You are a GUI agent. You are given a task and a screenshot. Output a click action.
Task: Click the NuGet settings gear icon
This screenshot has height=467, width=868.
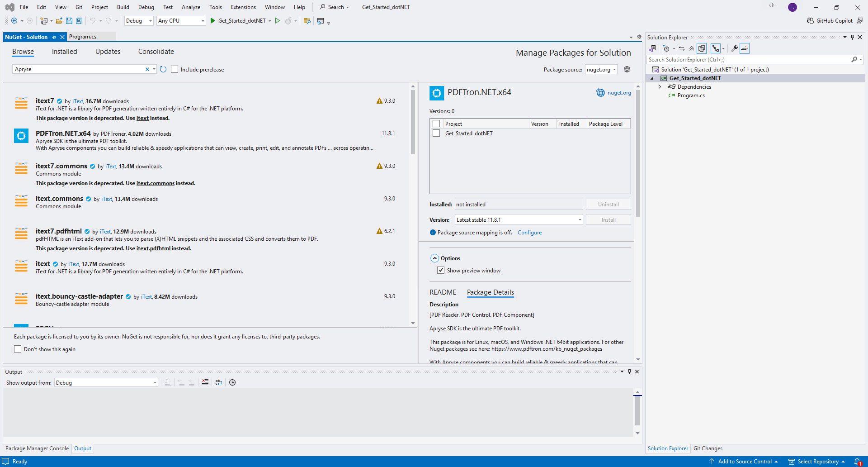pos(627,69)
